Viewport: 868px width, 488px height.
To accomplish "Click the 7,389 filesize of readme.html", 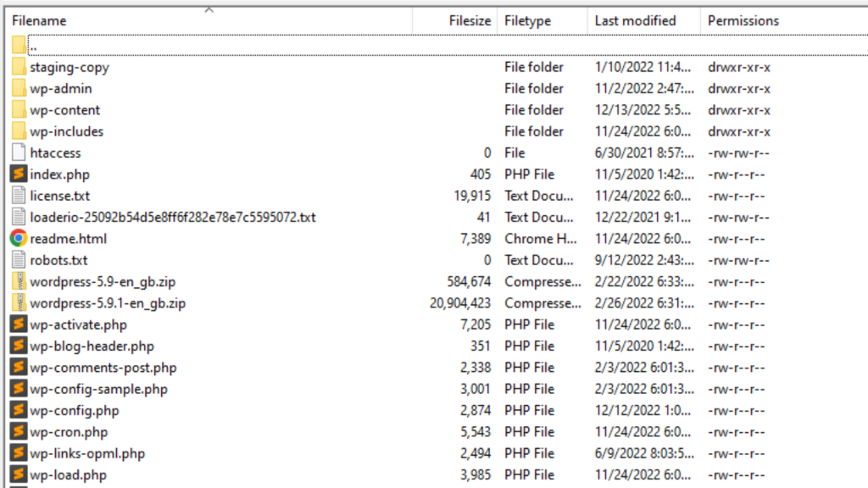I will coord(476,238).
